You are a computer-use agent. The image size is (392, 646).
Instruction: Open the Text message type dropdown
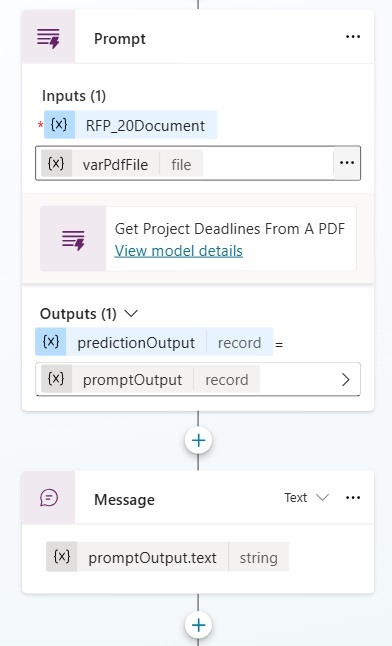(306, 498)
